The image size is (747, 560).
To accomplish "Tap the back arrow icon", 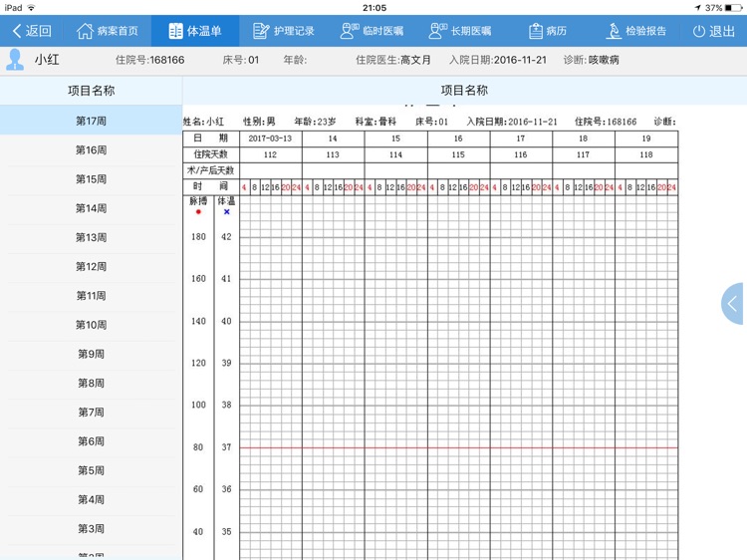I will (17, 31).
